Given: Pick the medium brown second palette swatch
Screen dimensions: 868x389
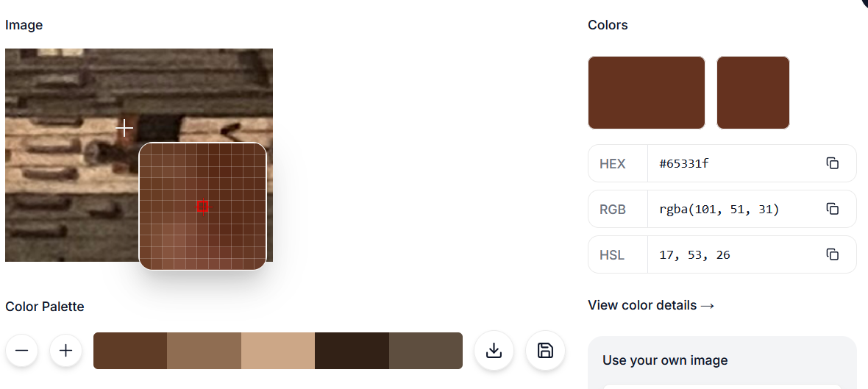Looking at the screenshot, I should click(204, 351).
